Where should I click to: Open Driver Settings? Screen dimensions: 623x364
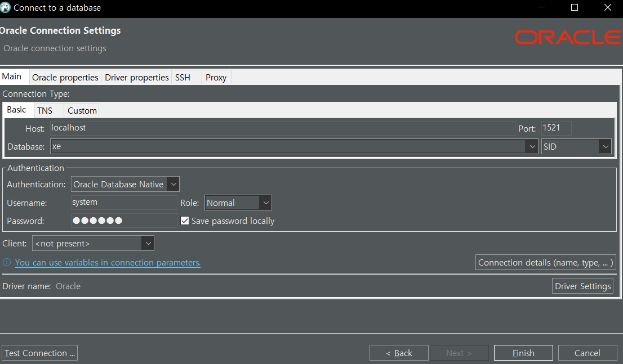pos(582,286)
